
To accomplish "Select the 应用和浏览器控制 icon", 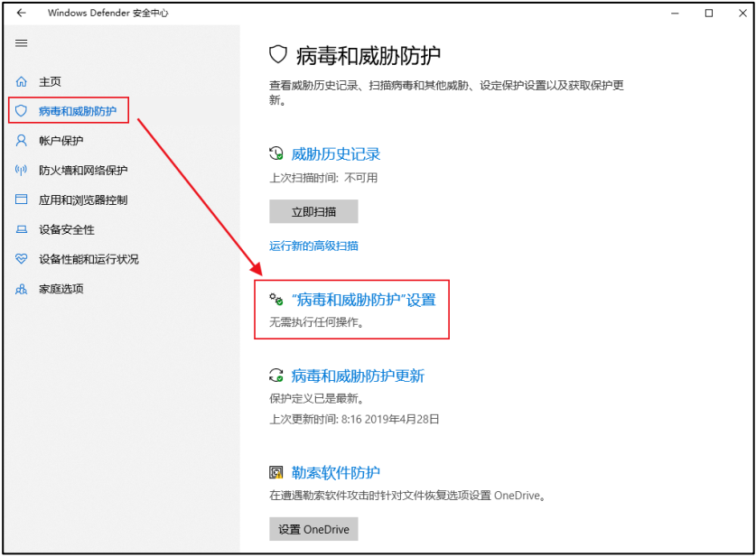I will pyautogui.click(x=22, y=200).
